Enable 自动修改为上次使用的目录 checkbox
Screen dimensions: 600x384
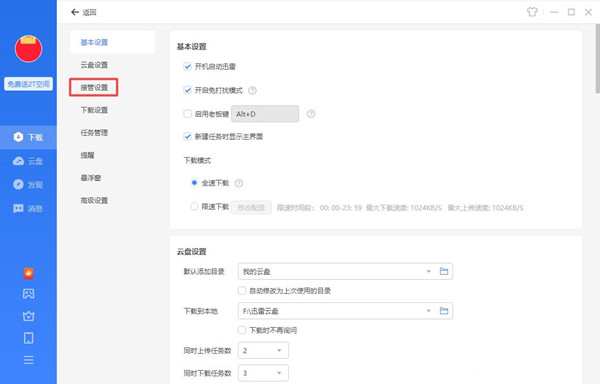(242, 291)
